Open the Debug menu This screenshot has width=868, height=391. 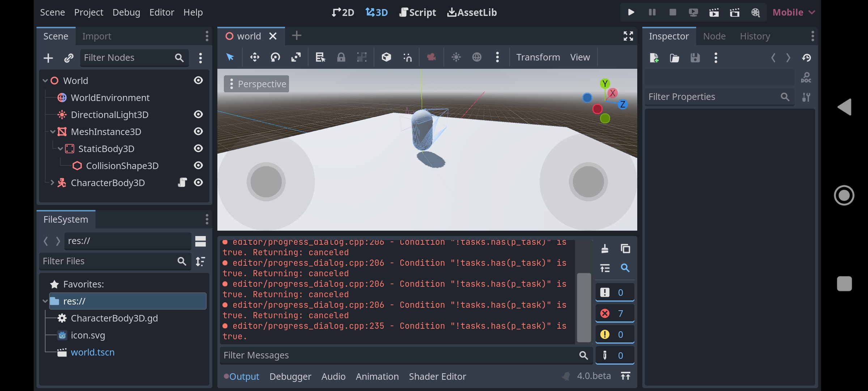click(x=126, y=12)
